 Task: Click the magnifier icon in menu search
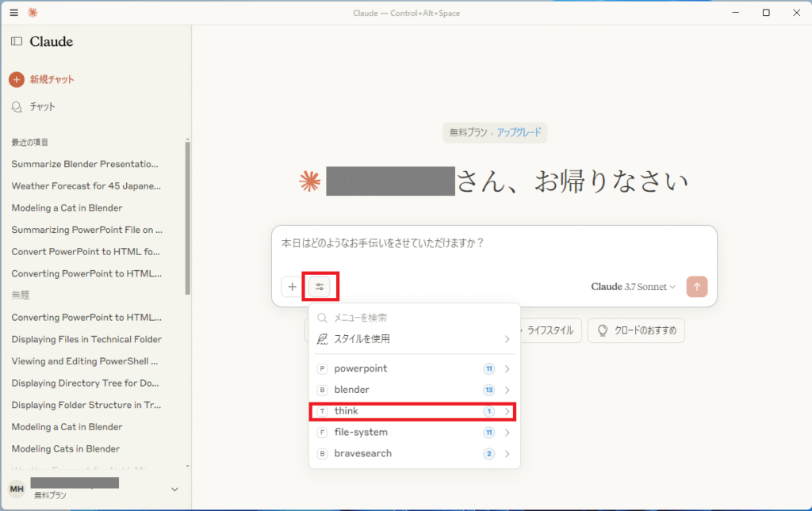tap(322, 318)
